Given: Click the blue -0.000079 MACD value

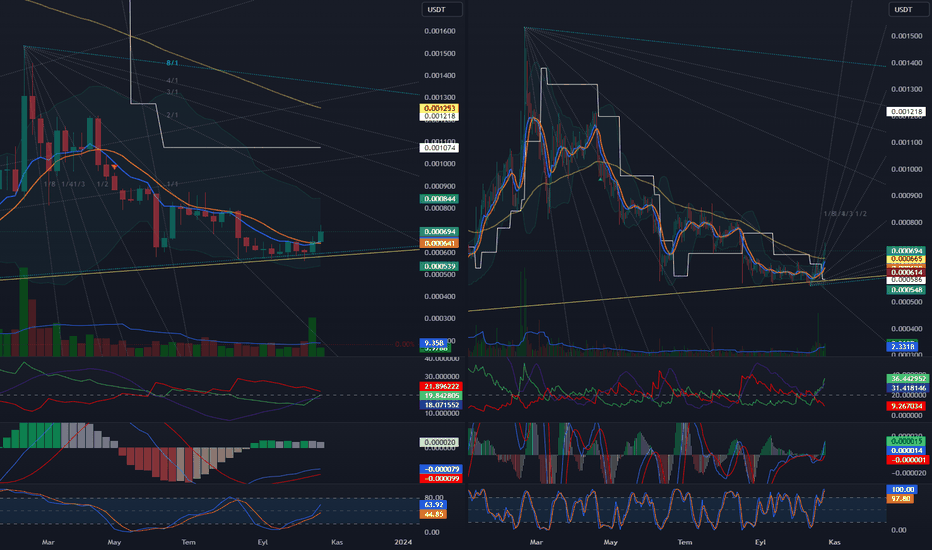Looking at the screenshot, I should [440, 469].
